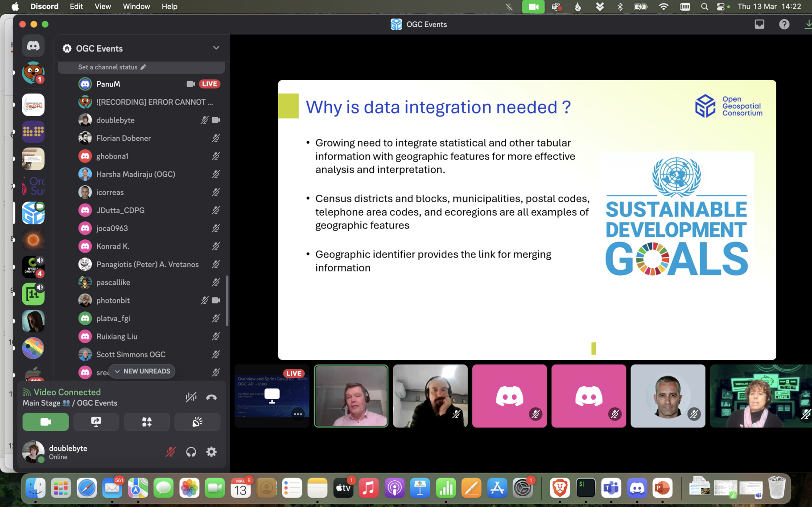Image resolution: width=812 pixels, height=507 pixels.
Task: Click the FaceTime camera indicator in menu bar
Action: tap(533, 7)
